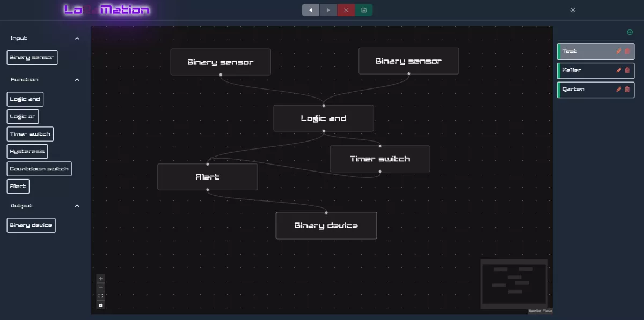Zoom out using the minus control
This screenshot has height=320, width=644.
tap(100, 287)
